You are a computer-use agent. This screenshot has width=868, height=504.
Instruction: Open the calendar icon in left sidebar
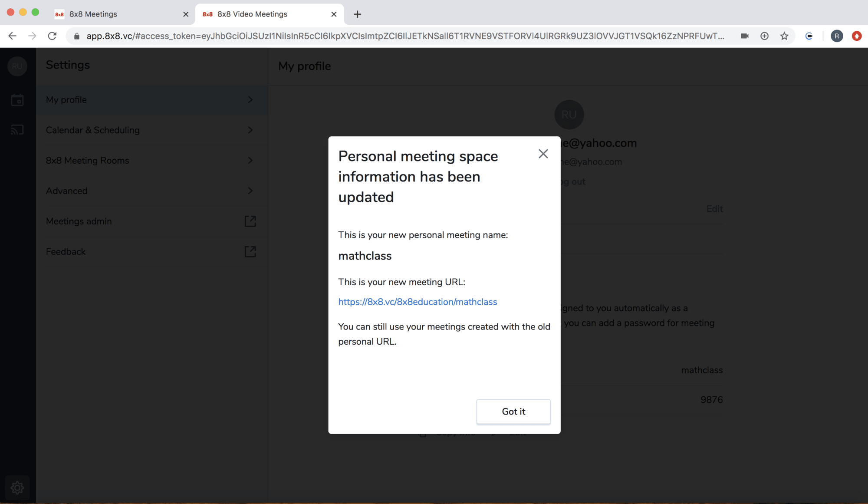pyautogui.click(x=17, y=100)
